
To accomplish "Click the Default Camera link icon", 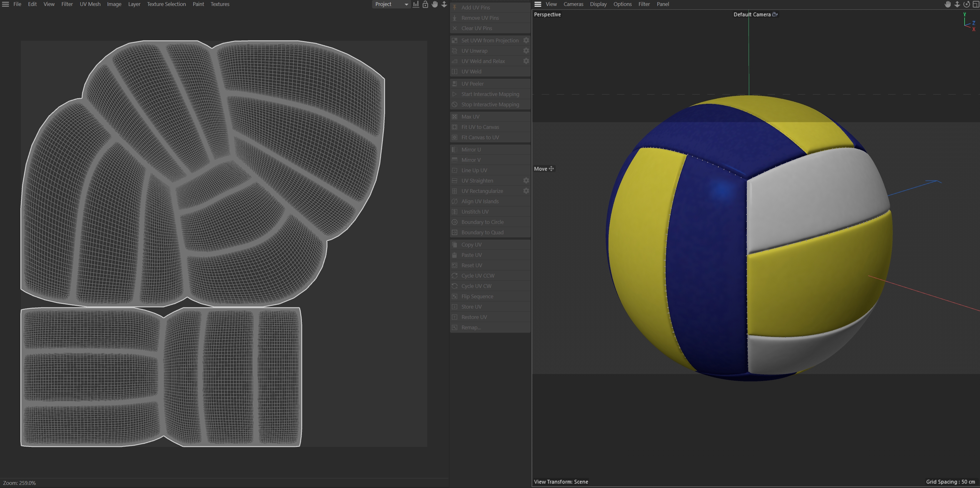I will point(774,14).
